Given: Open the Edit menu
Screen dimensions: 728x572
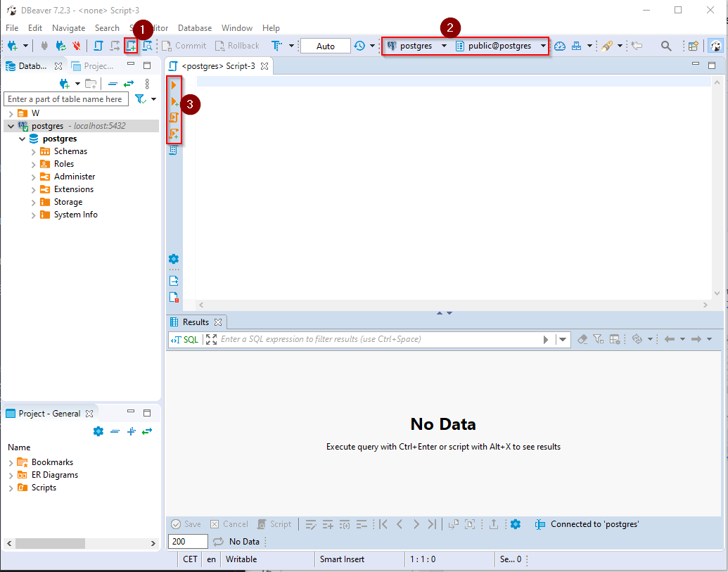Looking at the screenshot, I should point(35,28).
